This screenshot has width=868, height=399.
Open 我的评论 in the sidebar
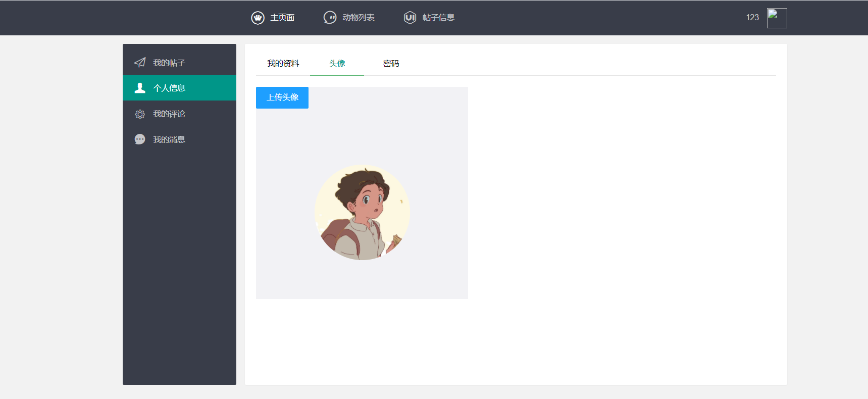179,114
